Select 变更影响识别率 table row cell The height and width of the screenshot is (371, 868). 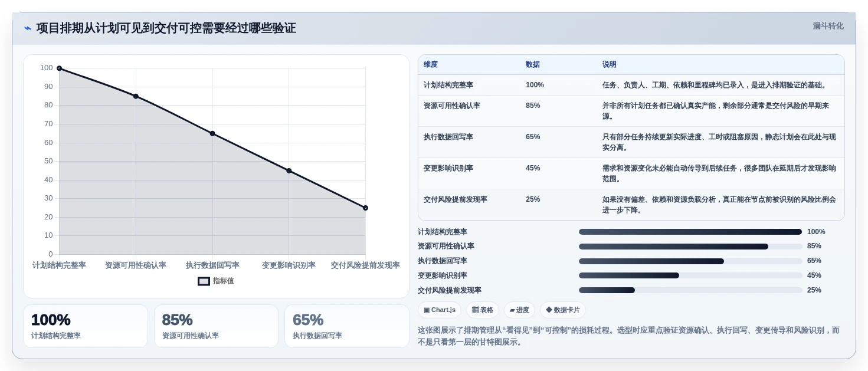click(x=448, y=168)
